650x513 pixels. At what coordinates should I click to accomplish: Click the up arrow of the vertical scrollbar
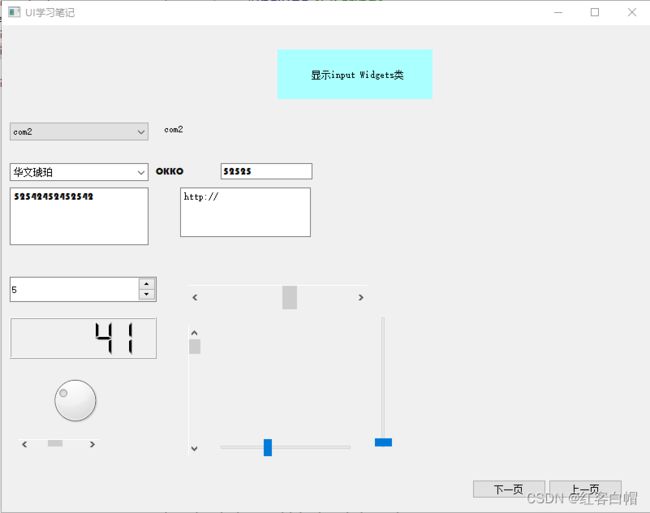194,333
